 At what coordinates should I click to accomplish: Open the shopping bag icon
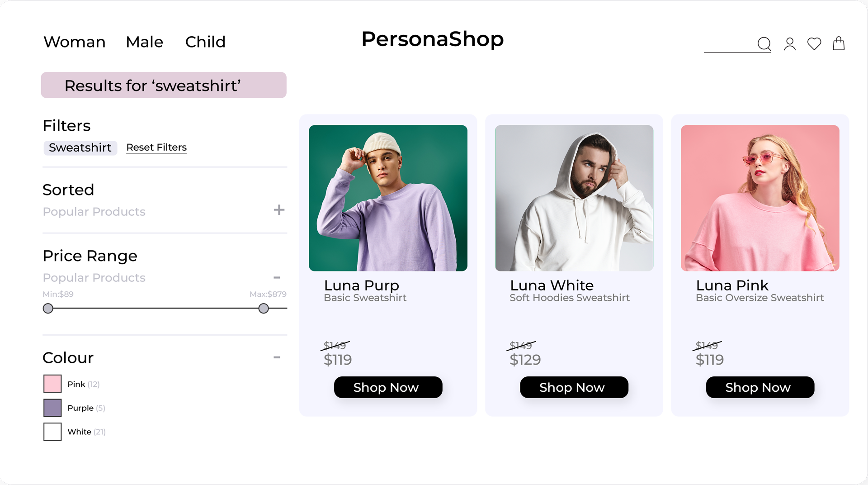click(839, 43)
